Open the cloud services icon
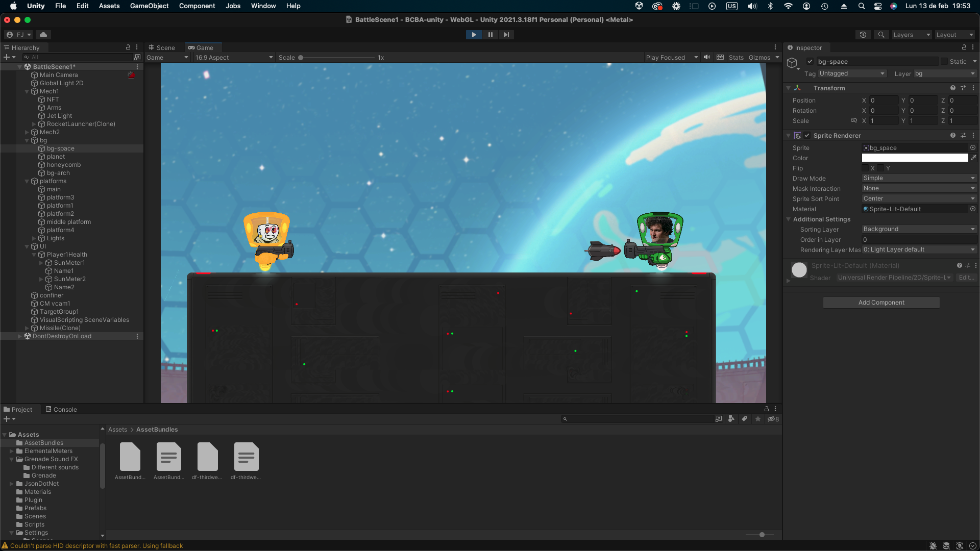 [x=43, y=35]
